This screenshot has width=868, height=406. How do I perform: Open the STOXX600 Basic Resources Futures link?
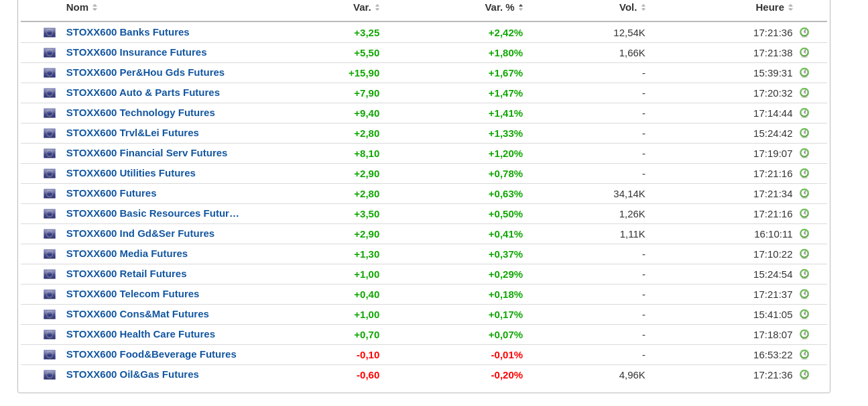click(152, 213)
